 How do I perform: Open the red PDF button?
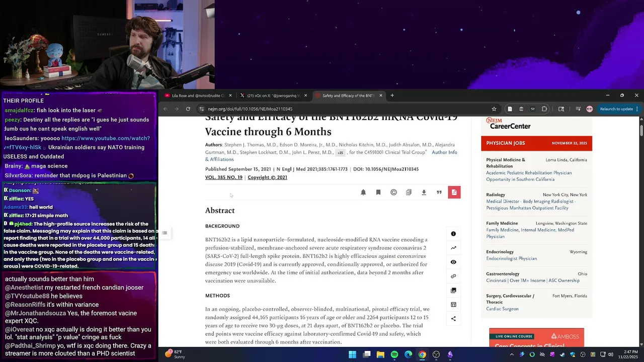coord(454,192)
